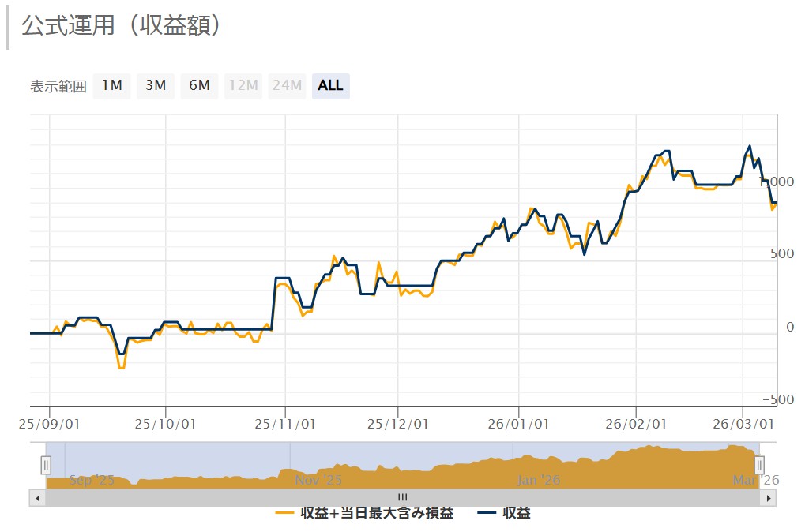805x532 pixels.
Task: Click the orange line legend symbol
Action: point(285,514)
